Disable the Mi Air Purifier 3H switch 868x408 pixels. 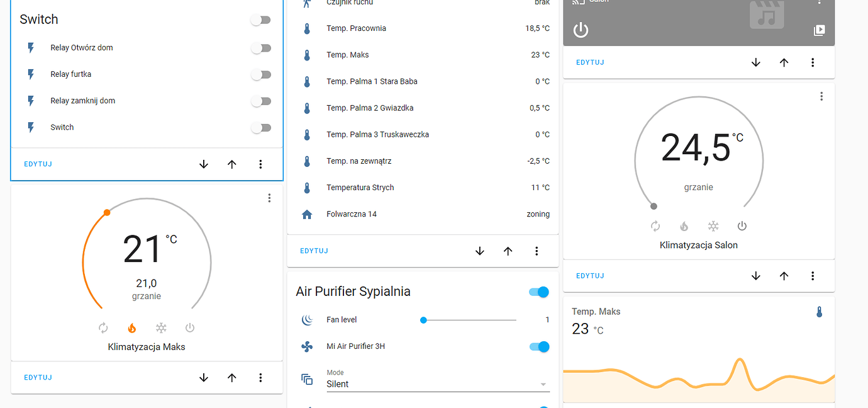point(540,346)
